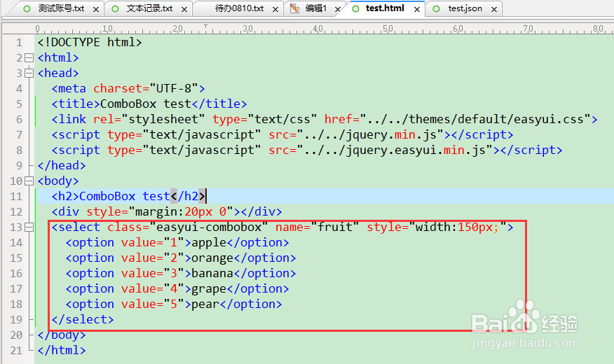Viewport: 614px width, 364px height.
Task: Click the ruler mark at column 60
Action: click(x=458, y=29)
